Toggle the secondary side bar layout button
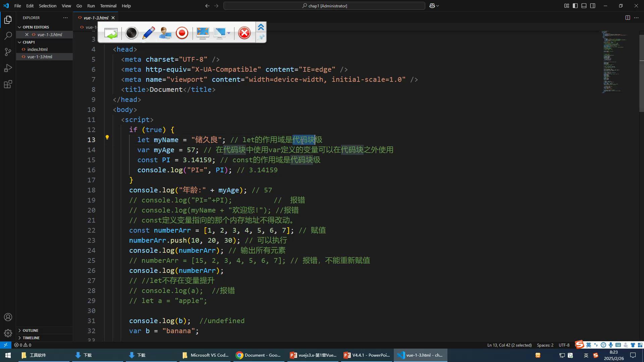 593,6
